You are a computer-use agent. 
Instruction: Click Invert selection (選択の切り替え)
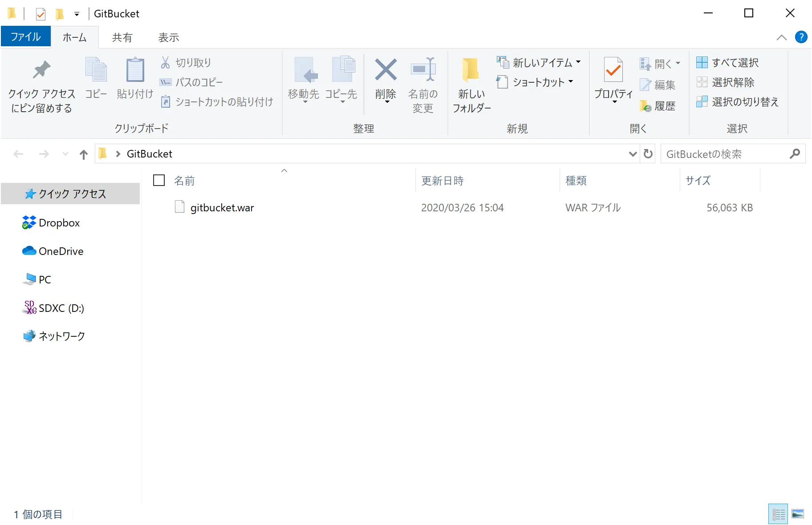(x=738, y=102)
